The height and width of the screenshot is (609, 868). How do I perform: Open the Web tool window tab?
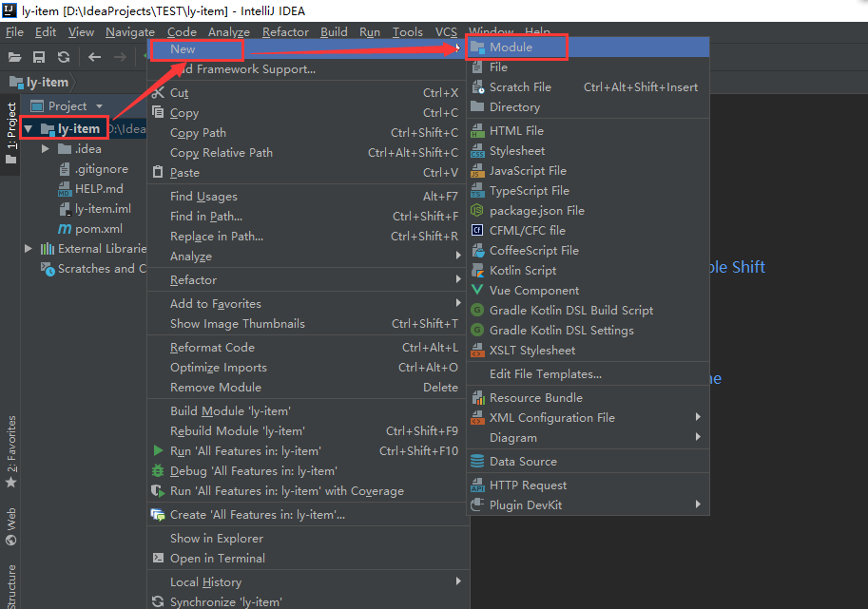10,527
